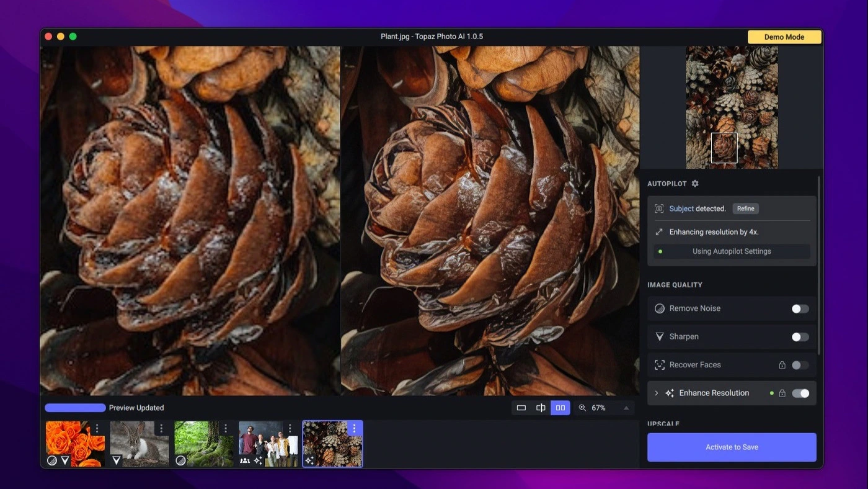Click the zoom magnifier icon

[582, 408]
